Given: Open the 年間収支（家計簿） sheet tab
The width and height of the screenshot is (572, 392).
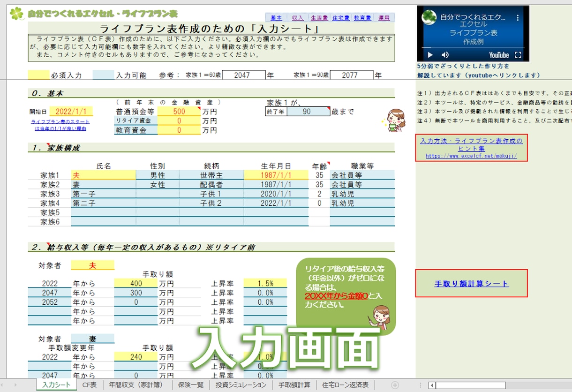Looking at the screenshot, I should 138,385.
